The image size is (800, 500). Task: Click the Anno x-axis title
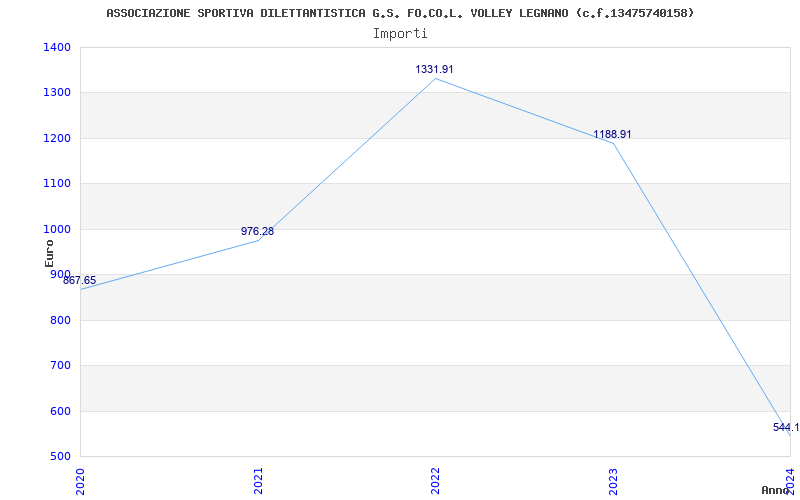[776, 490]
